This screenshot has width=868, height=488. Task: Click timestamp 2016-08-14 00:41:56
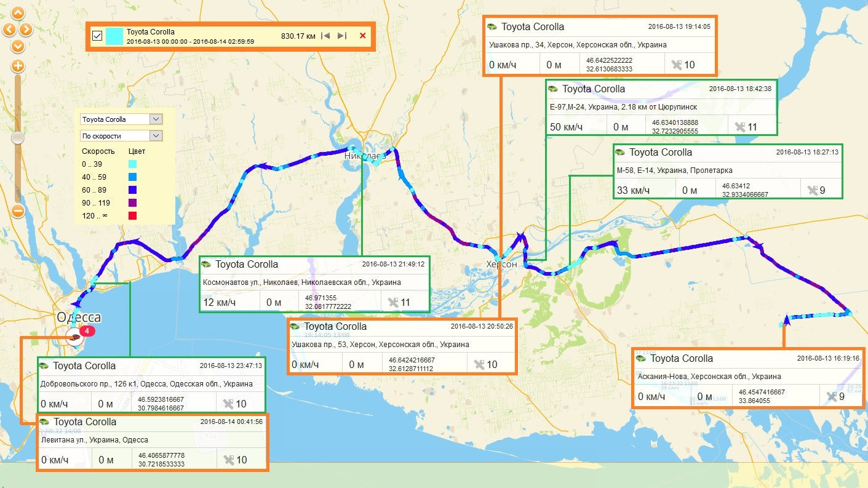click(x=231, y=422)
